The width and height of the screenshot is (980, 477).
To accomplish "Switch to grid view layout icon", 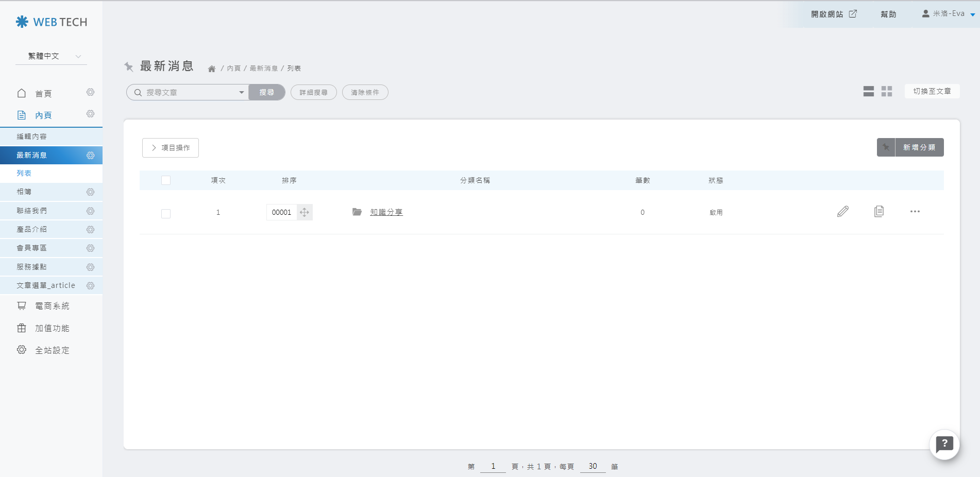I will [x=887, y=92].
